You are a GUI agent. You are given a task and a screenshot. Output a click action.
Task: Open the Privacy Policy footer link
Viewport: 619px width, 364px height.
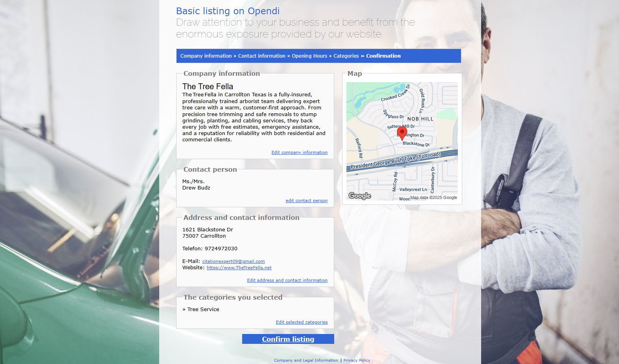357,360
